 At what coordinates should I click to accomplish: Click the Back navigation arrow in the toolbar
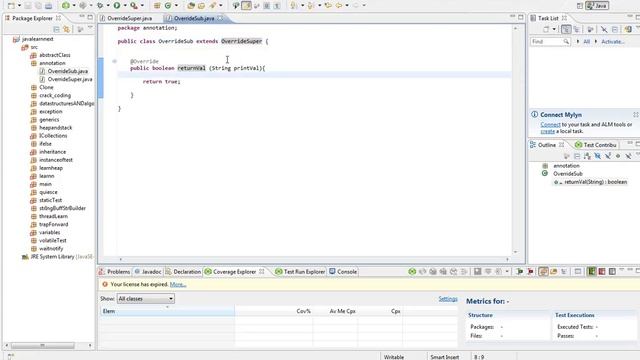[x=339, y=6]
